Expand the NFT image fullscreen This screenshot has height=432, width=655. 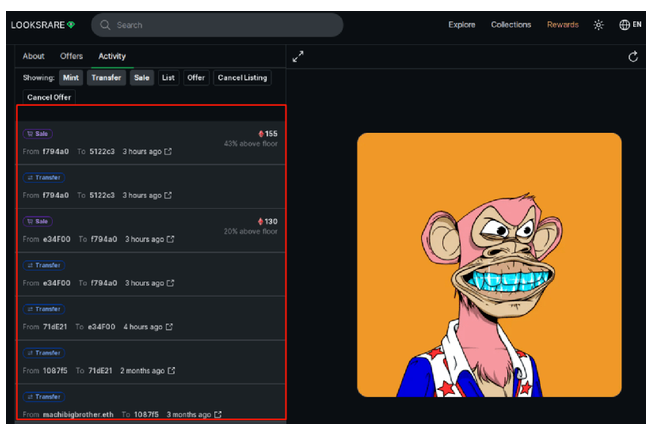pos(298,56)
